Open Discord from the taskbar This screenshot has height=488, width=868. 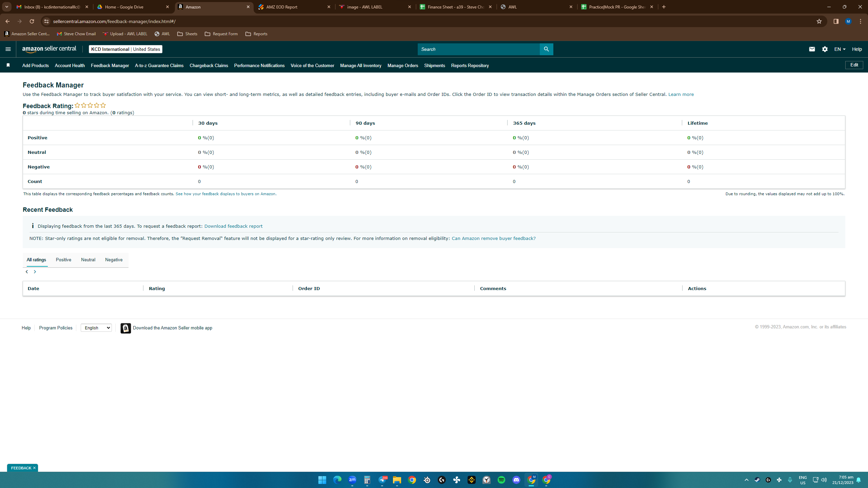pyautogui.click(x=516, y=480)
